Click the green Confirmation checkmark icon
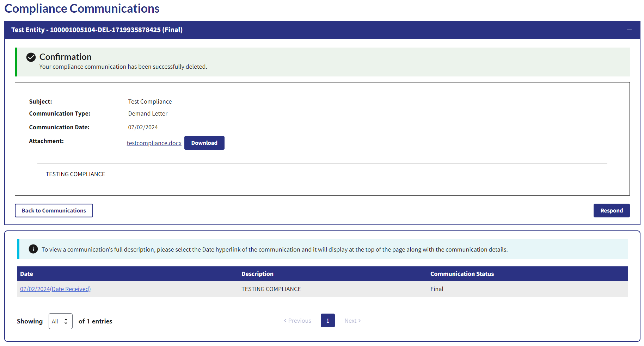The height and width of the screenshot is (346, 644). point(31,57)
